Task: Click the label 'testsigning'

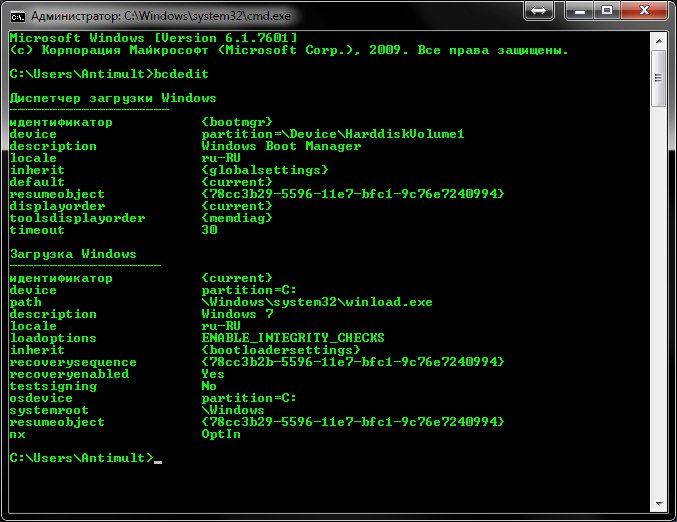Action: (53, 386)
